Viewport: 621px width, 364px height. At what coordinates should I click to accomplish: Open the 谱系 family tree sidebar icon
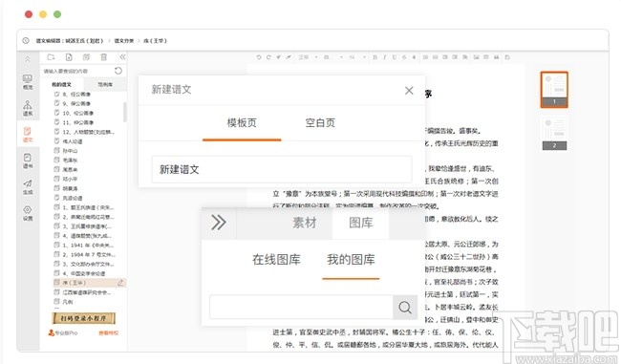(28, 108)
